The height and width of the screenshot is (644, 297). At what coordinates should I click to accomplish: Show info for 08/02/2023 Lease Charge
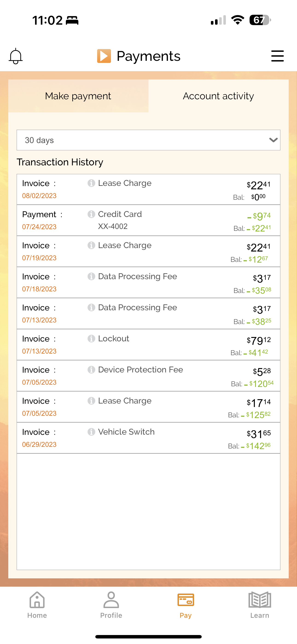tap(91, 183)
